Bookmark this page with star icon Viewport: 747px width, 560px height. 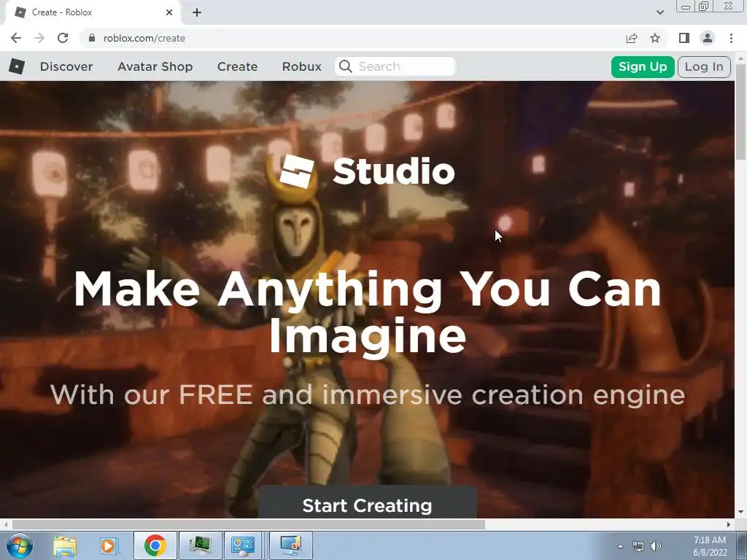[x=655, y=38]
